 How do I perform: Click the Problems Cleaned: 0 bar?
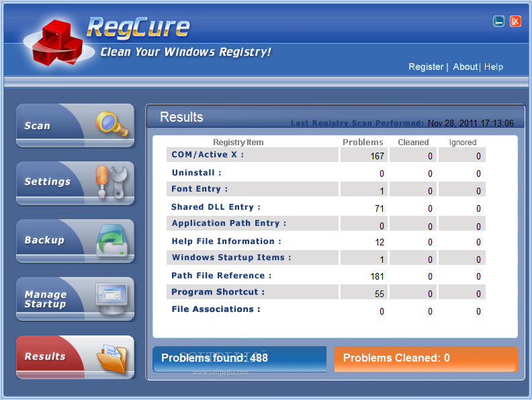click(426, 359)
